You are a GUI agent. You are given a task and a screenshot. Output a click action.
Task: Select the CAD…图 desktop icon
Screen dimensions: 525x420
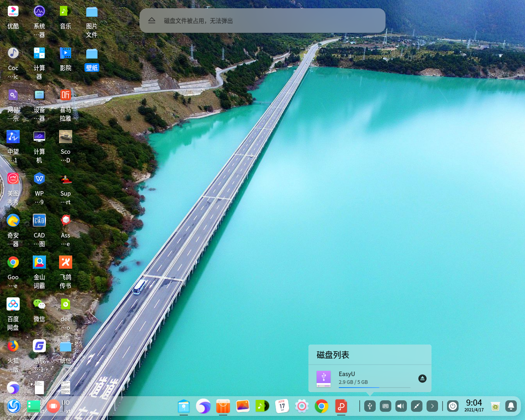click(x=39, y=221)
